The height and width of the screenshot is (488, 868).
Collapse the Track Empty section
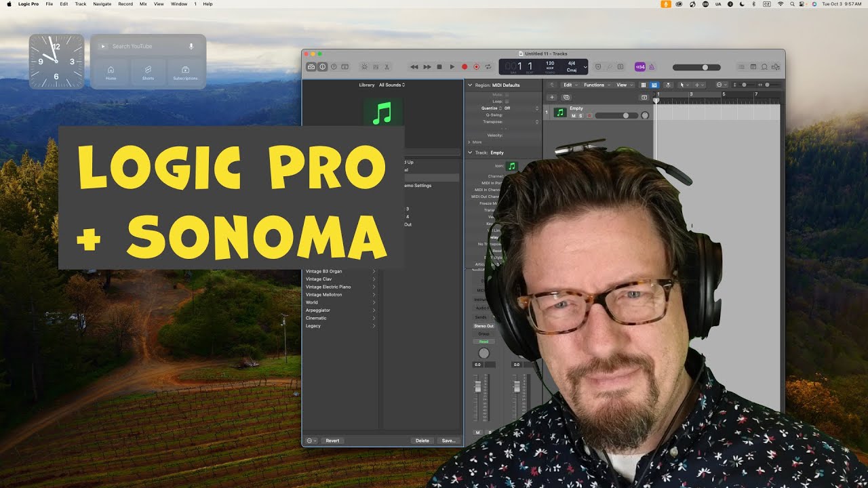tap(469, 152)
